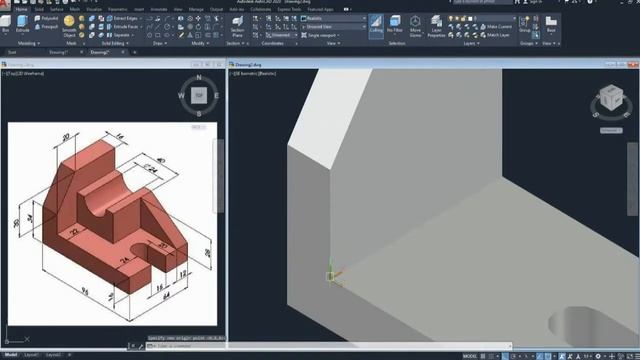This screenshot has height=360, width=640.
Task: Open Layer Properties manager
Action: click(x=436, y=27)
